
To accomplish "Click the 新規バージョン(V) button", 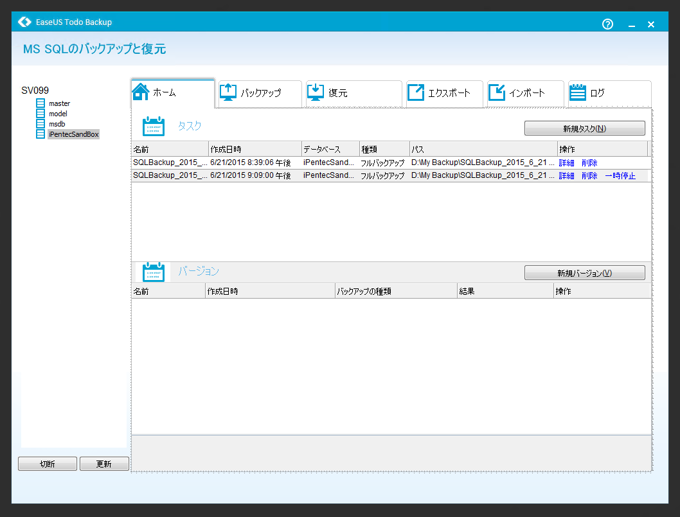I will (x=585, y=273).
